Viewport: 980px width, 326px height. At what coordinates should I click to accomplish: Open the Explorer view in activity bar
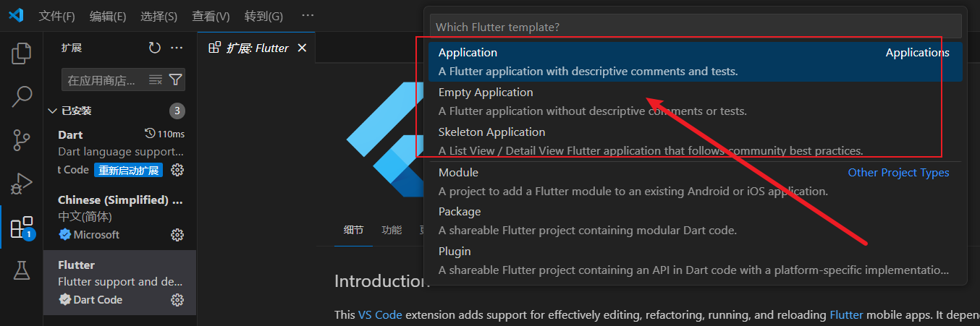tap(22, 53)
